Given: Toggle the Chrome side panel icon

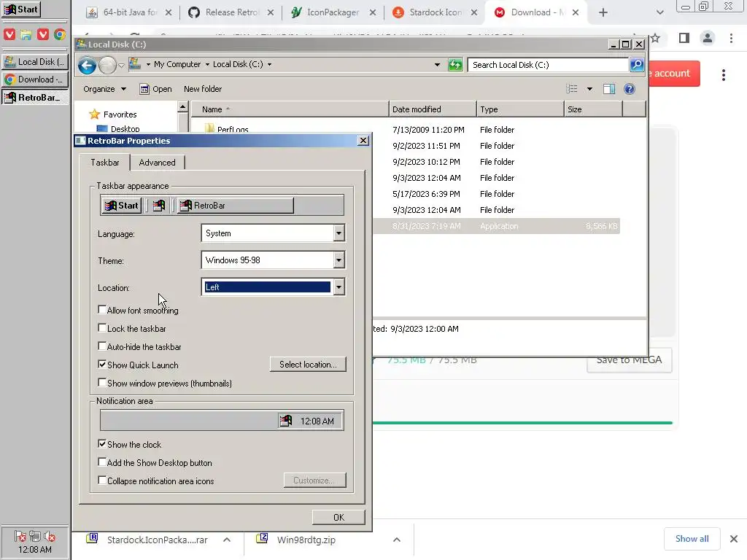Looking at the screenshot, I should click(x=684, y=38).
